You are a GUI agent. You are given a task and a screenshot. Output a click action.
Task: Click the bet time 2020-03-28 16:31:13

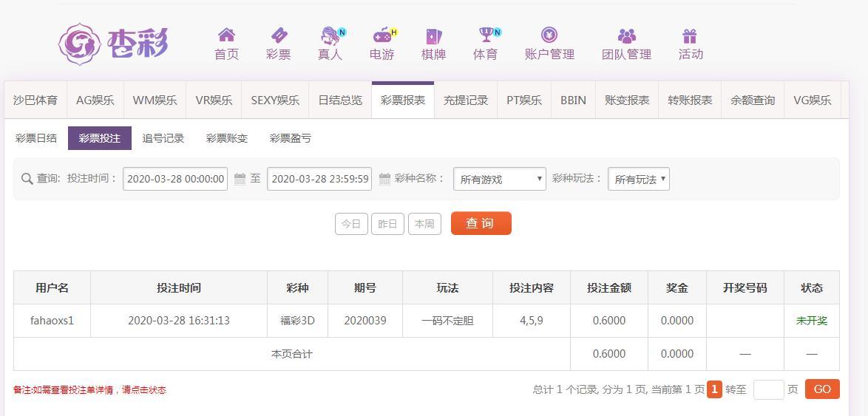pos(179,320)
